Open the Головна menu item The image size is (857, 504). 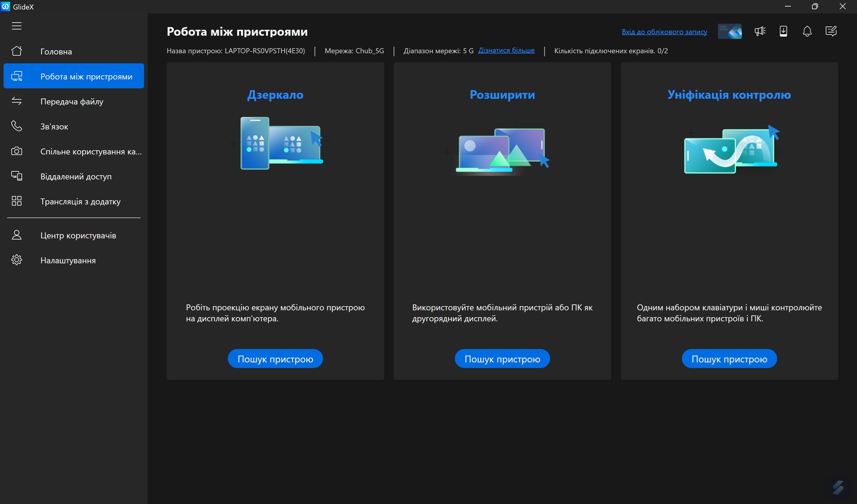[x=74, y=51]
